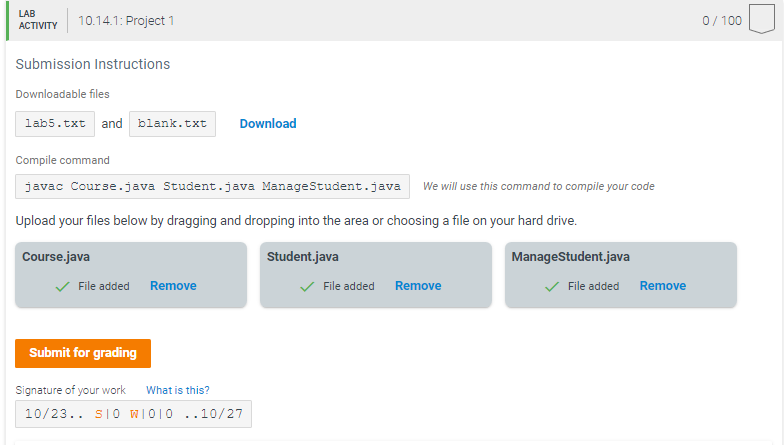Click the LAB ACTIVITY label
The height and width of the screenshot is (445, 784).
[x=38, y=20]
